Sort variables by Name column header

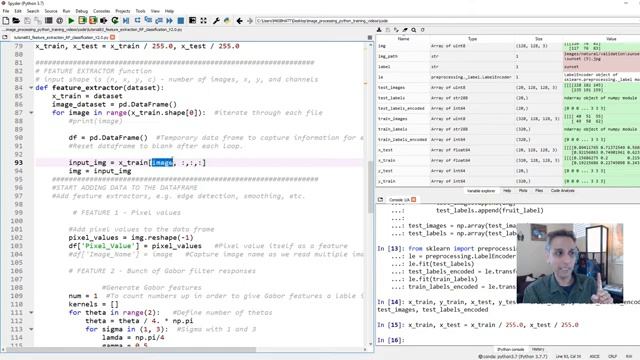tap(403, 38)
